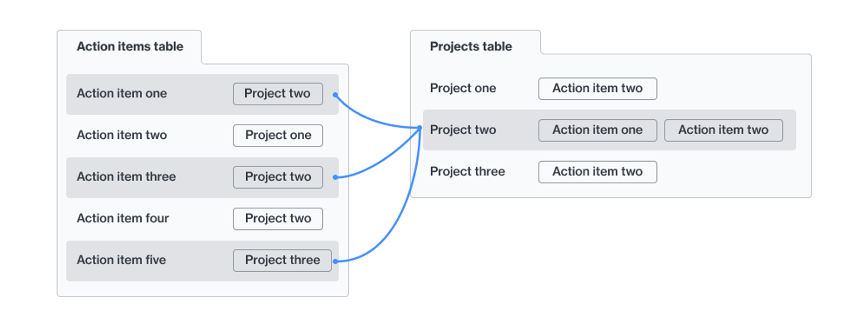The width and height of the screenshot is (868, 327).
Task: Open the Projects table tab
Action: click(x=471, y=47)
